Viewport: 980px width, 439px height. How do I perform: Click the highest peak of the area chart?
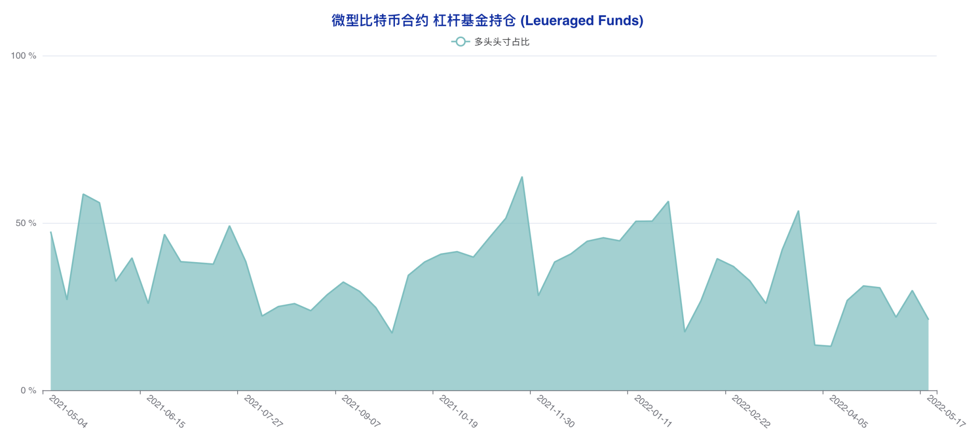click(x=522, y=177)
